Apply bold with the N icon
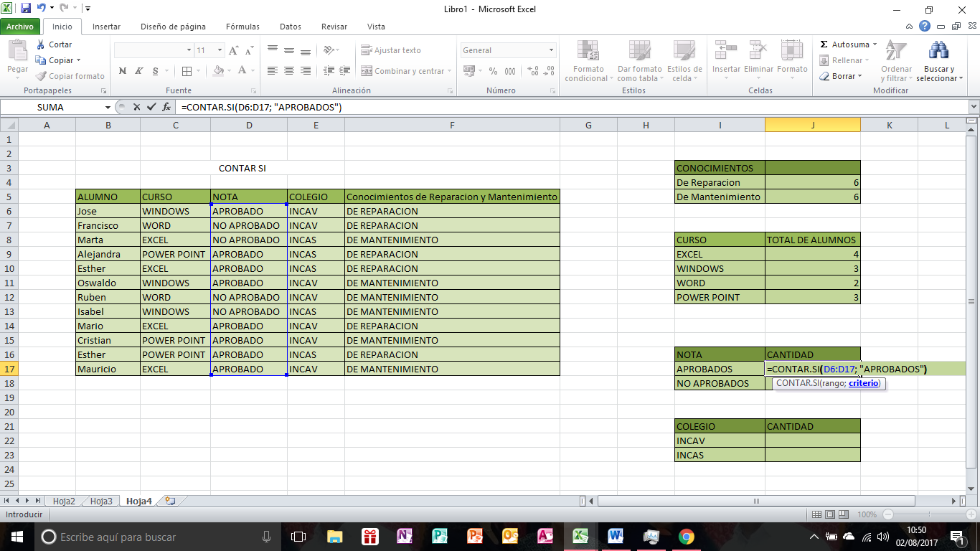This screenshot has height=551, width=980. click(122, 72)
